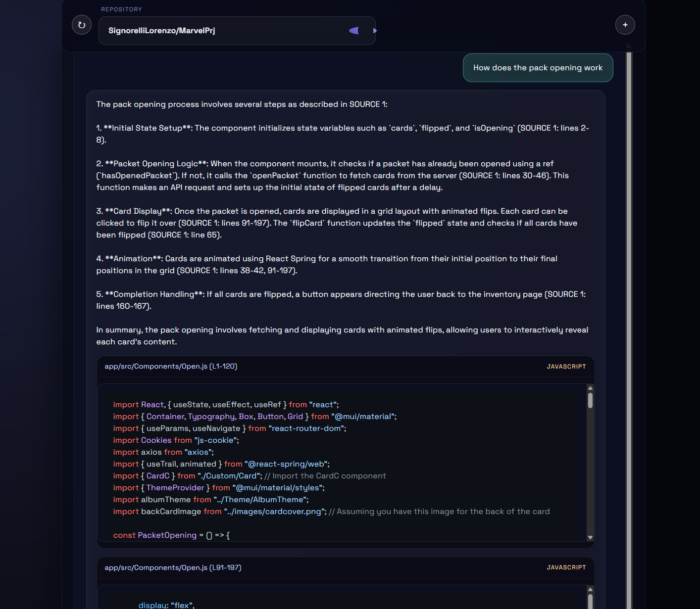
Task: Click the circular reload arrow next to REPOSITORY label
Action: (81, 25)
